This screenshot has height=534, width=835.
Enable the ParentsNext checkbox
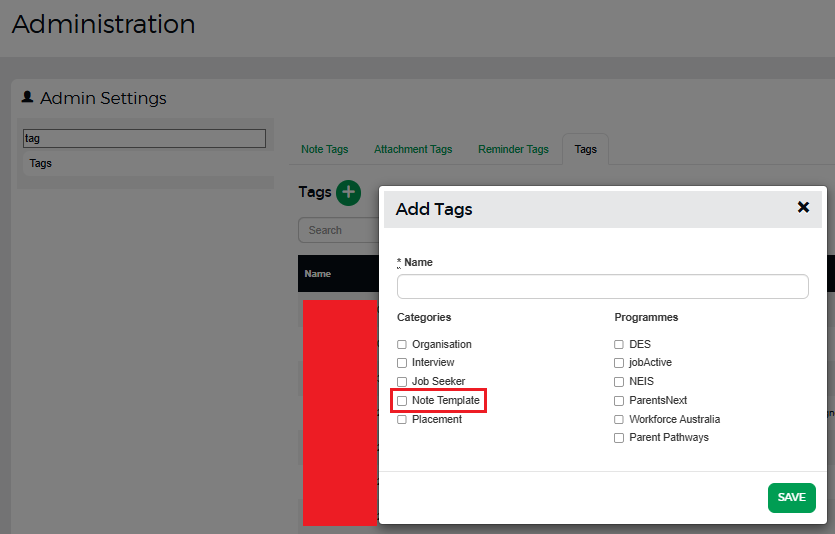click(x=619, y=400)
